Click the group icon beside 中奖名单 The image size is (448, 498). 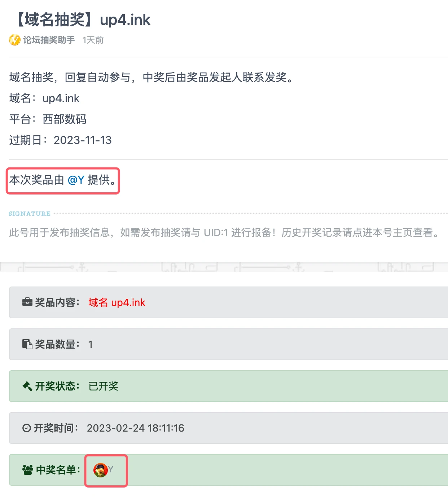coord(28,470)
